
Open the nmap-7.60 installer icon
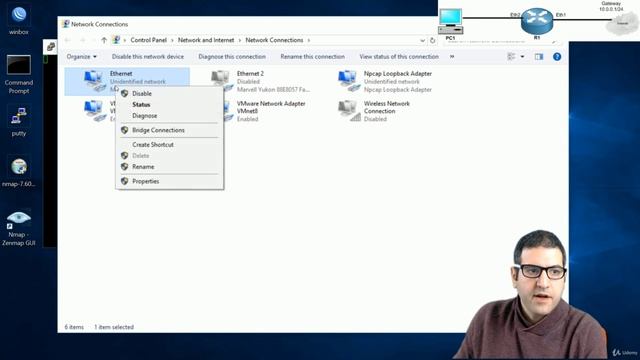tap(19, 171)
